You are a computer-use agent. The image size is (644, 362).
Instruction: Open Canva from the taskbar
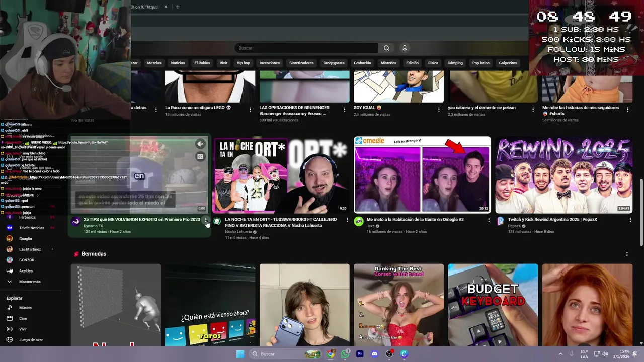pos(404,354)
